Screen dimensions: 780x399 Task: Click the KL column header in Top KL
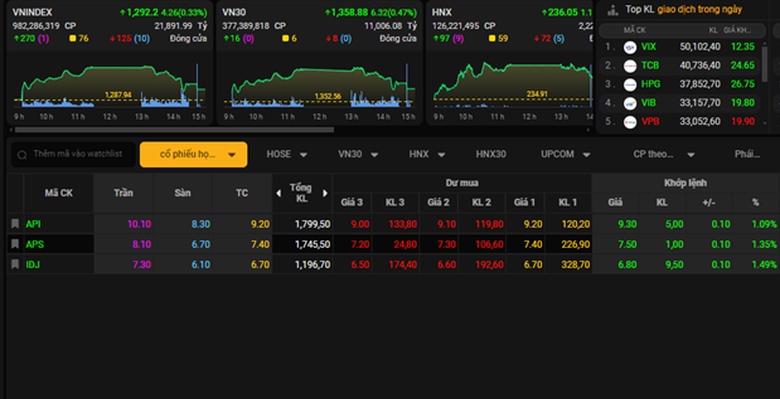point(713,31)
